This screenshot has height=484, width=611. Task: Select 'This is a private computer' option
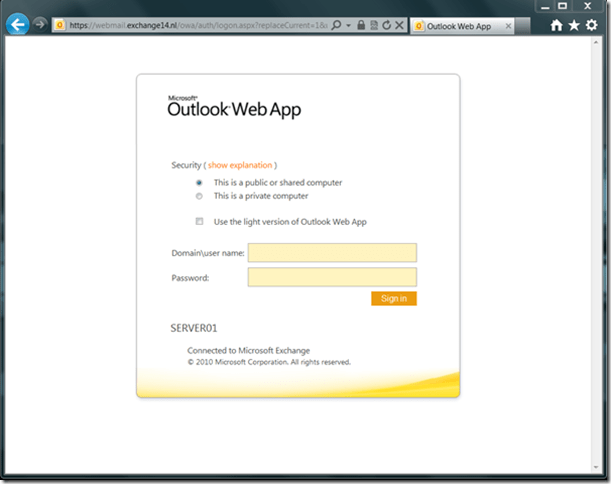pyautogui.click(x=200, y=197)
